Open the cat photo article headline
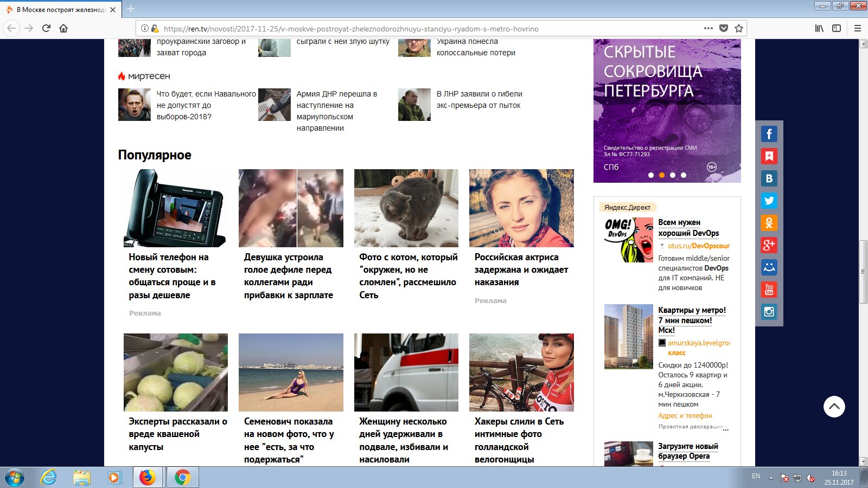 [408, 276]
